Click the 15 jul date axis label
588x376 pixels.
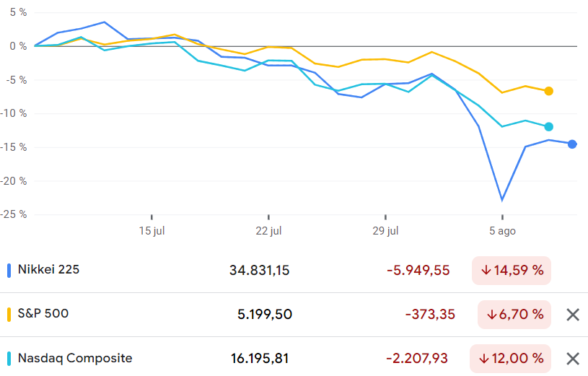(152, 231)
